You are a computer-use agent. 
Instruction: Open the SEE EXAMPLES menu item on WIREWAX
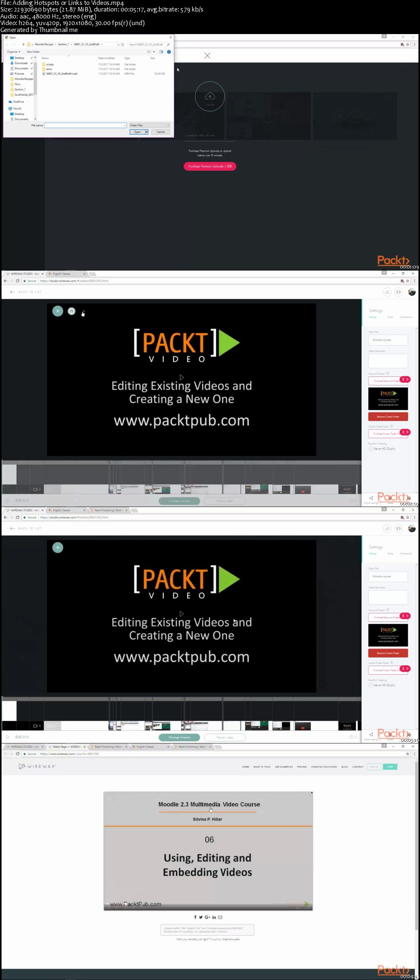284,767
